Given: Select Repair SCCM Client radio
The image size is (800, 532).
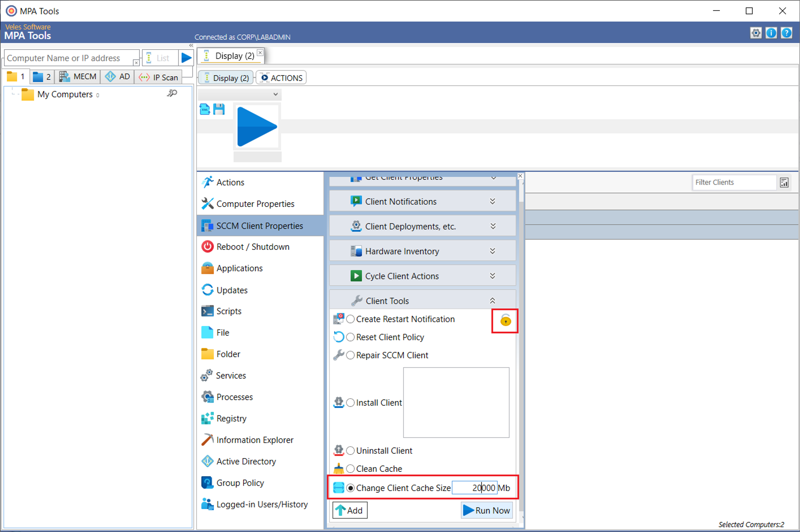Looking at the screenshot, I should [x=350, y=355].
